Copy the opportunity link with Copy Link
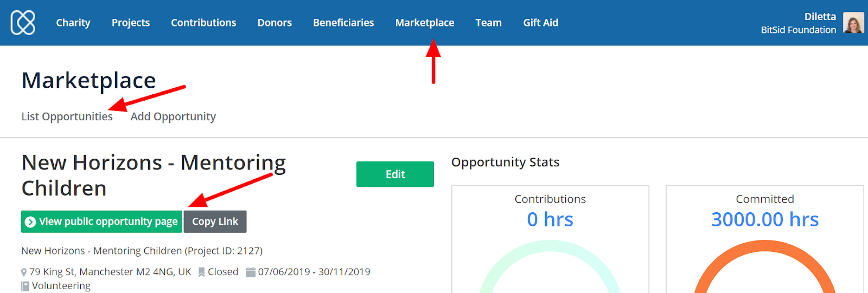Image resolution: width=868 pixels, height=293 pixels. tap(215, 222)
